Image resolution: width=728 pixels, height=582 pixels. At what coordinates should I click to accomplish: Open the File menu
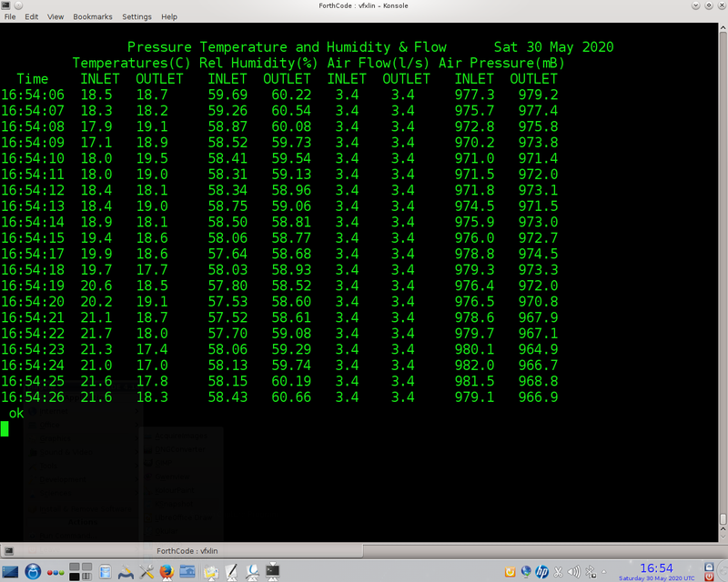[x=10, y=15]
